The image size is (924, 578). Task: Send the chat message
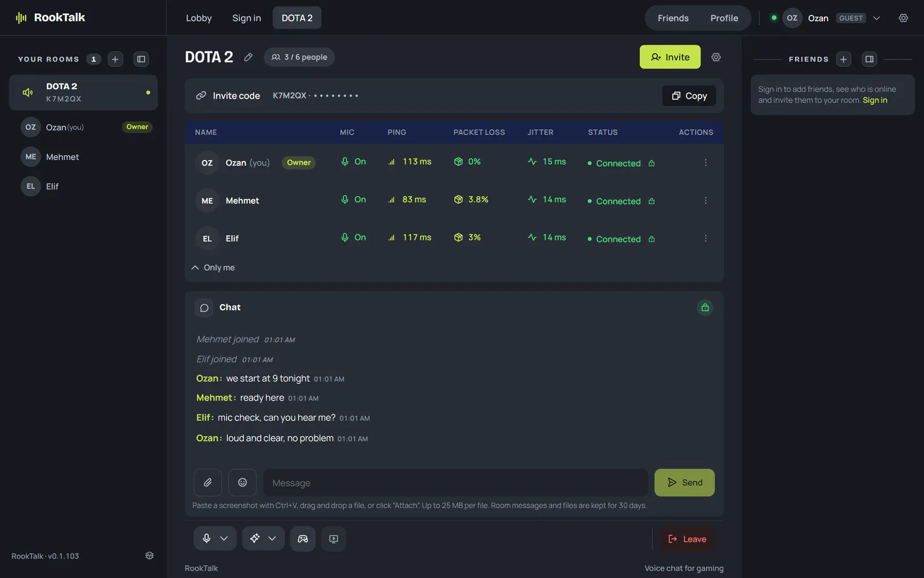click(684, 482)
